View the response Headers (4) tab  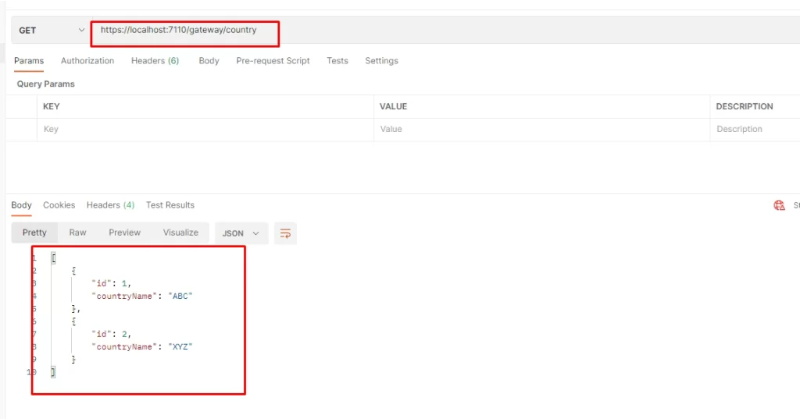pos(110,205)
